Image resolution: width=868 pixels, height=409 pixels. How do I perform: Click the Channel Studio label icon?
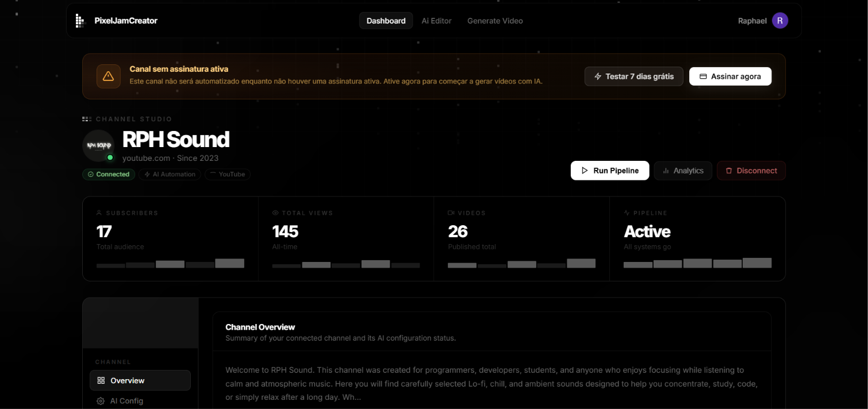tap(87, 119)
